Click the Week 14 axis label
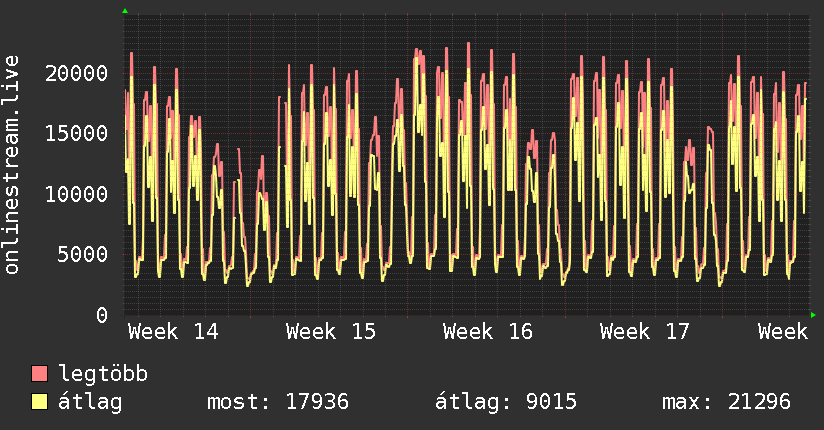The width and height of the screenshot is (824, 430). [x=173, y=332]
